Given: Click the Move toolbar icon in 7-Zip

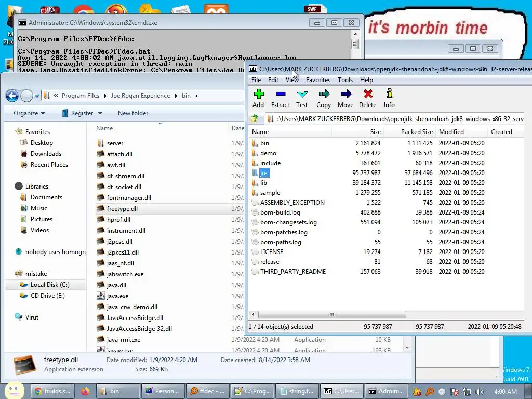Looking at the screenshot, I should coord(345,94).
